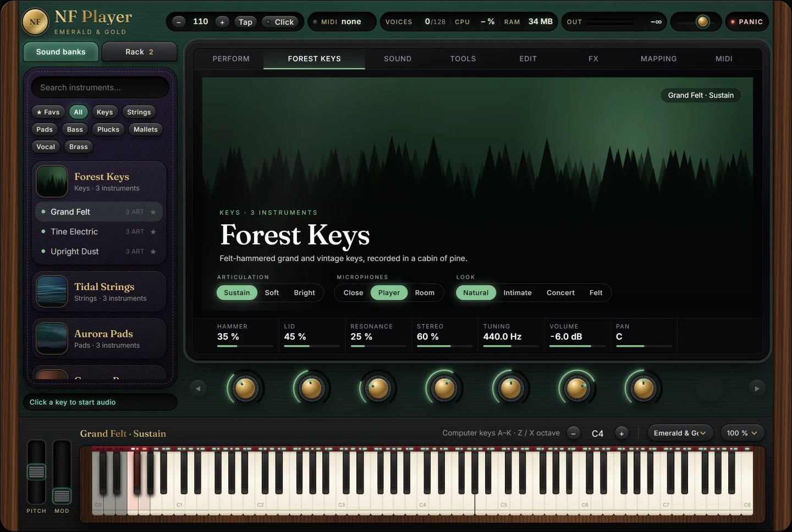Go to previous knob page arrow
The height and width of the screenshot is (532, 792).
point(198,389)
